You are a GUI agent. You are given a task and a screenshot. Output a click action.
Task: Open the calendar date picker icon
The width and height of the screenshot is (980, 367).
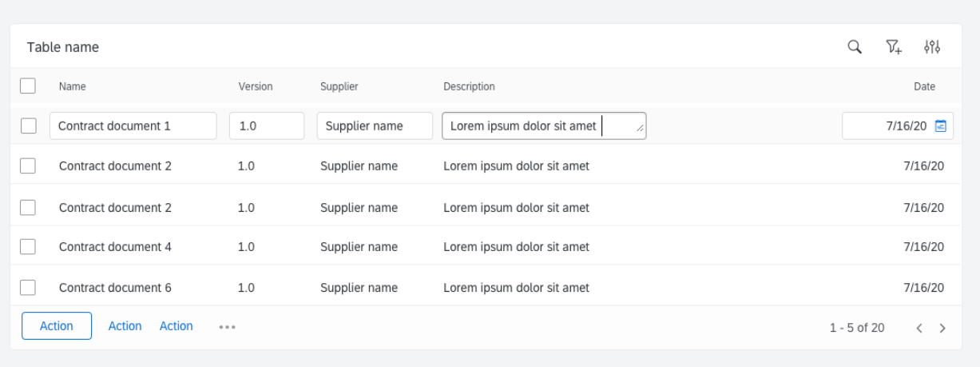(x=941, y=126)
